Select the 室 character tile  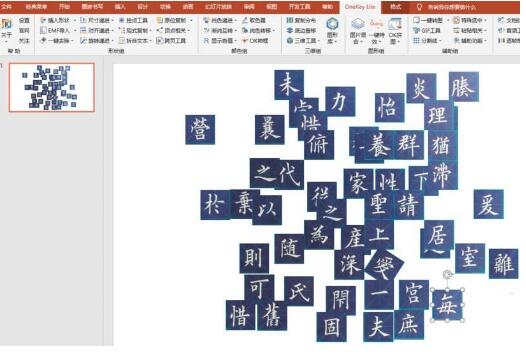point(470,258)
